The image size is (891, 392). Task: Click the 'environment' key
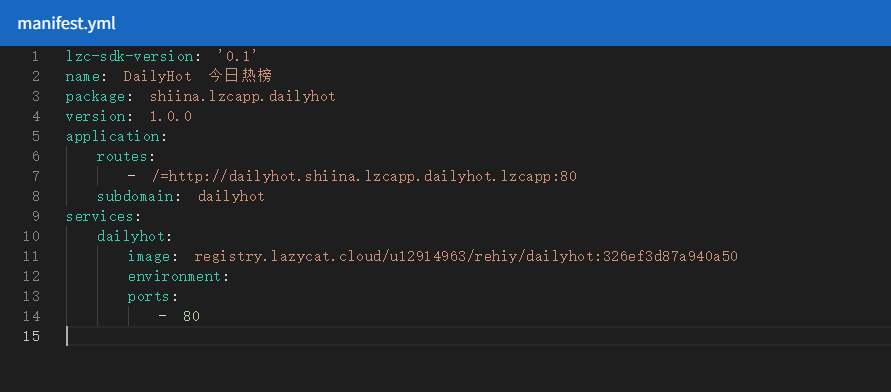point(174,277)
